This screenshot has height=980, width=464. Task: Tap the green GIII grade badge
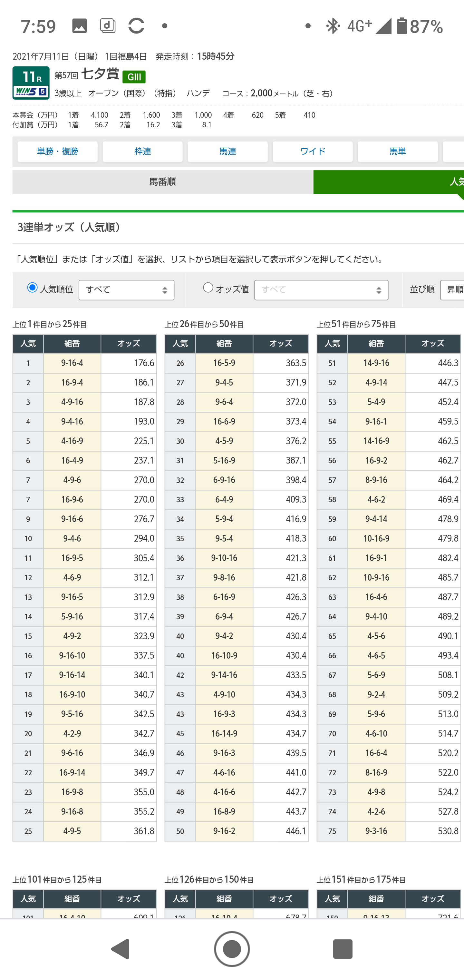tap(134, 77)
